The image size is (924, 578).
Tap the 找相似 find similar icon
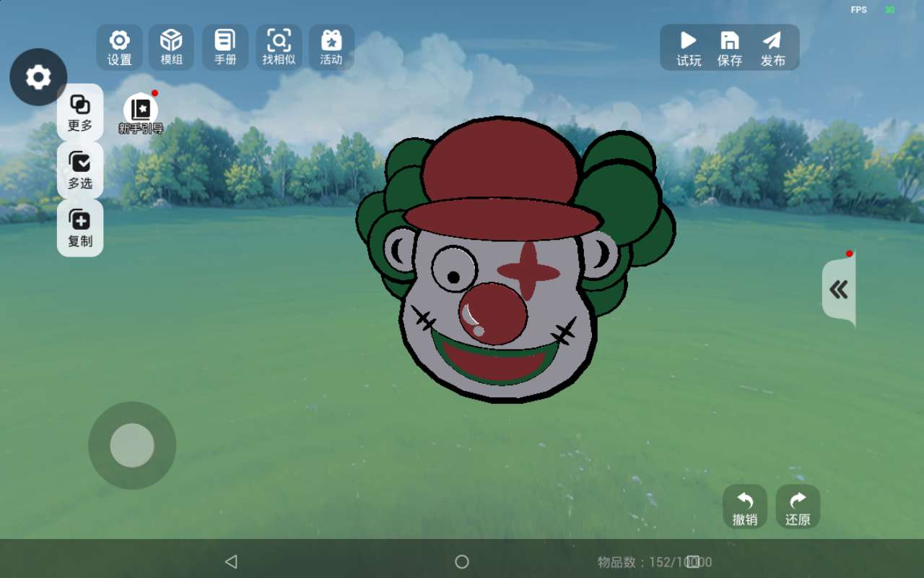point(279,48)
